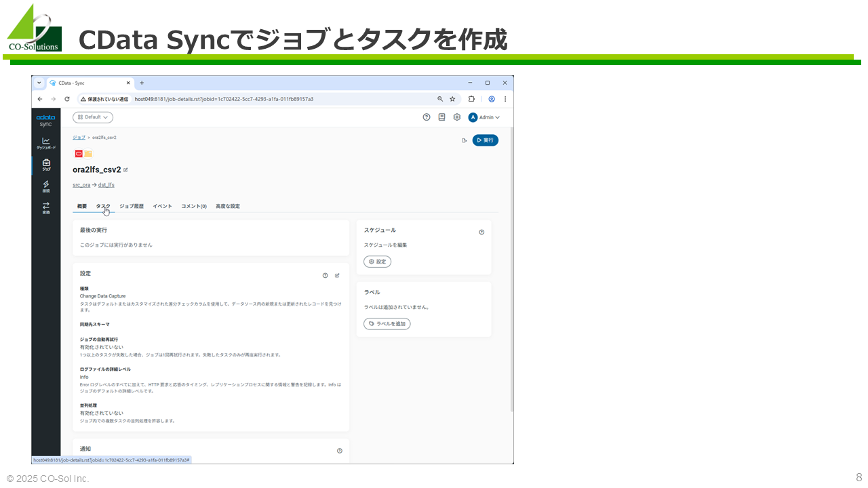This screenshot has height=488, width=868.
Task: Click the 'ジョブの自動再試行' heading
Action: pyautogui.click(x=99, y=339)
